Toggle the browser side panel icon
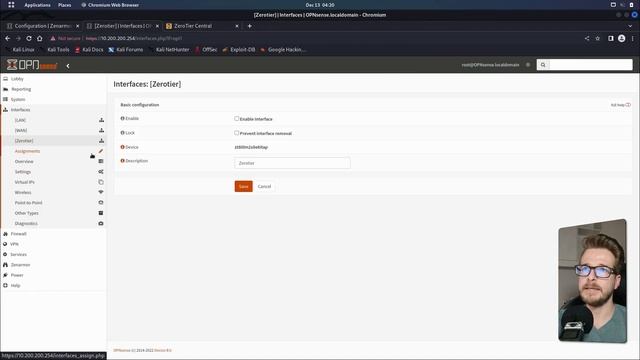Viewport: 640px width, 360px height. pos(611,38)
